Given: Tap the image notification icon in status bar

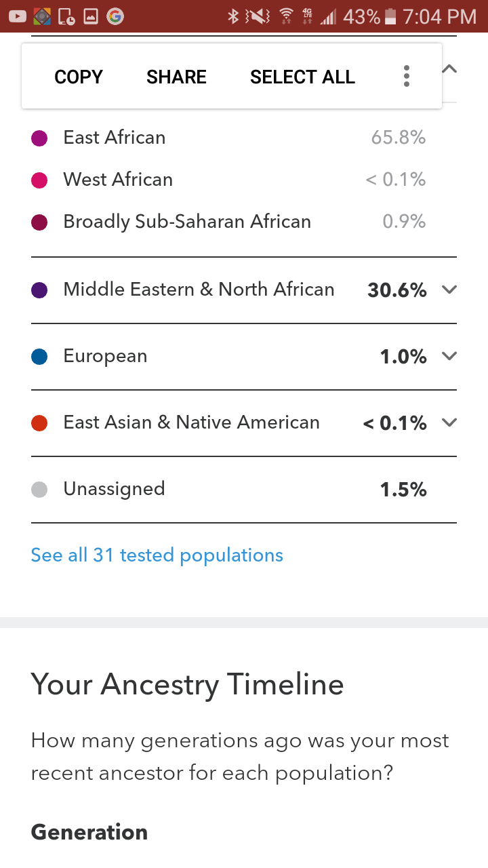Looking at the screenshot, I should [91, 16].
